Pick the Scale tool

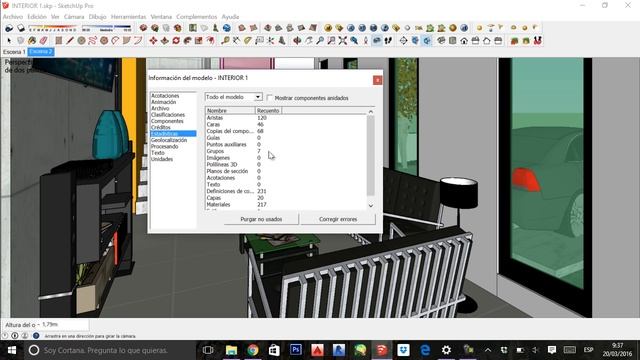199,40
